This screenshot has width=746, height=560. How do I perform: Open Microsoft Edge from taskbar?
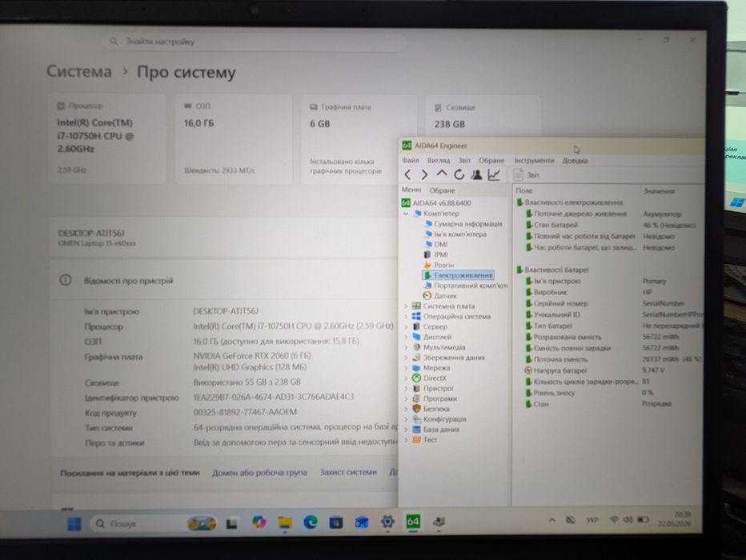pyautogui.click(x=311, y=522)
